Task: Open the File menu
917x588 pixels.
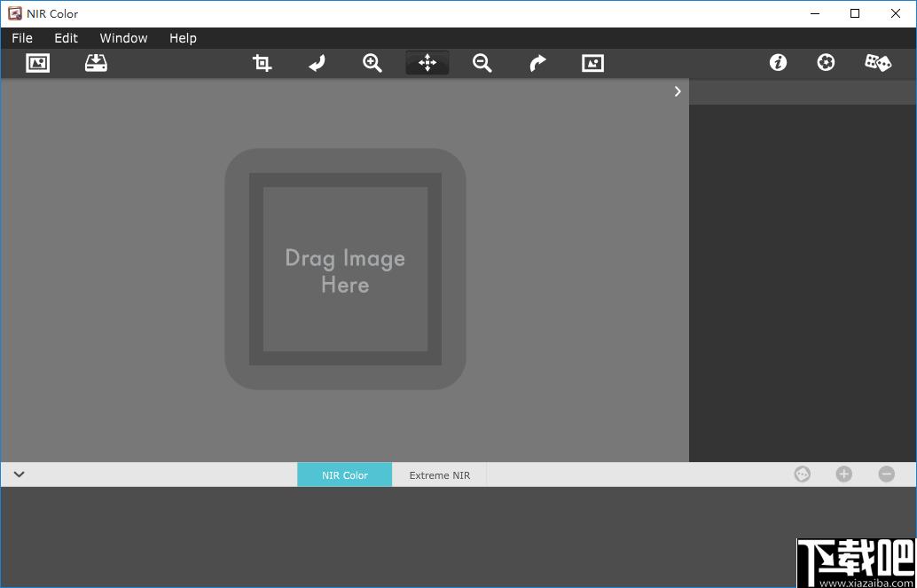Action: (x=22, y=38)
